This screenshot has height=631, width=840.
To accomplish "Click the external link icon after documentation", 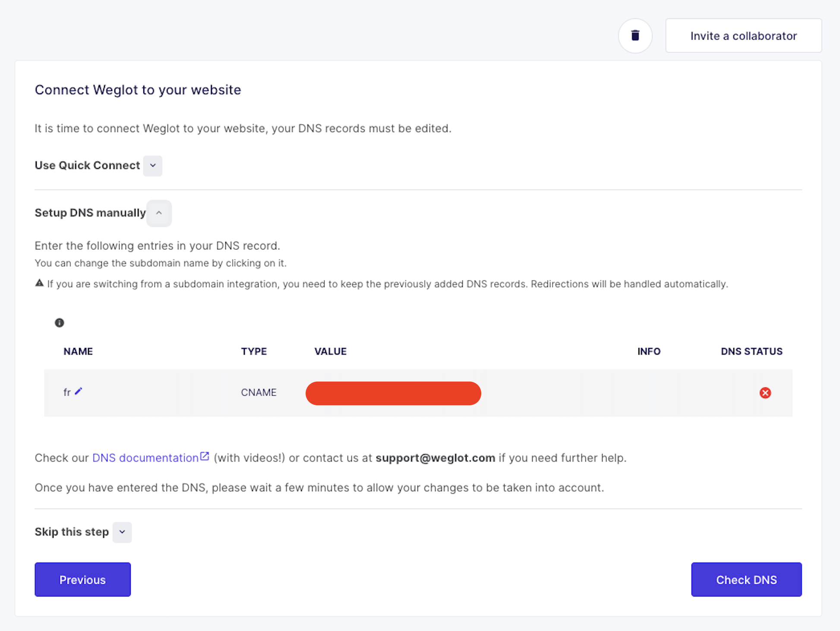I will [x=205, y=456].
